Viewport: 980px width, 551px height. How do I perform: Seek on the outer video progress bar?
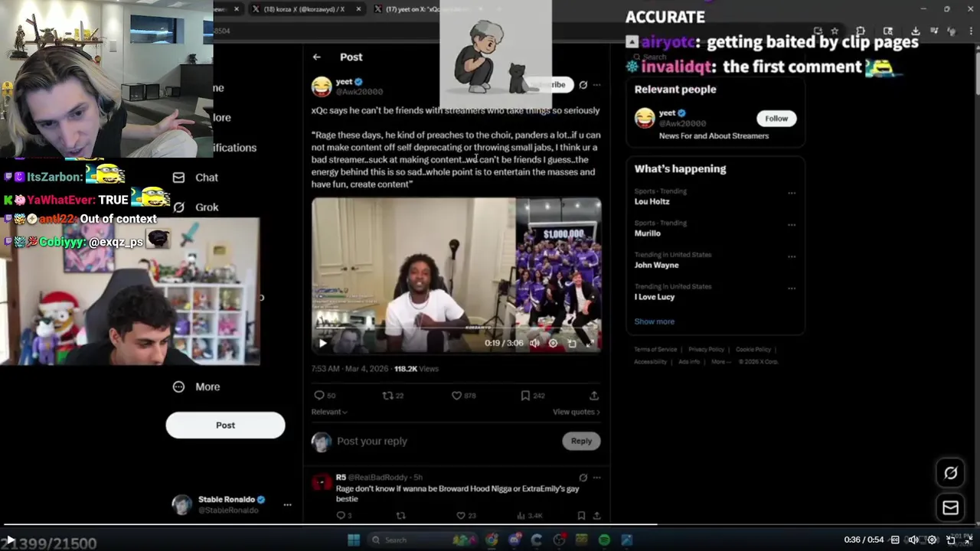click(x=490, y=525)
